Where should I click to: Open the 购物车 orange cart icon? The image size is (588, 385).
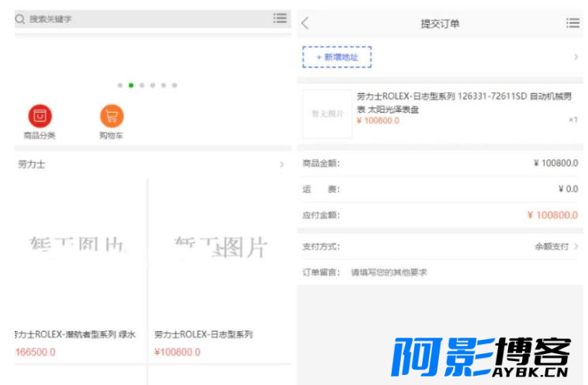point(112,116)
